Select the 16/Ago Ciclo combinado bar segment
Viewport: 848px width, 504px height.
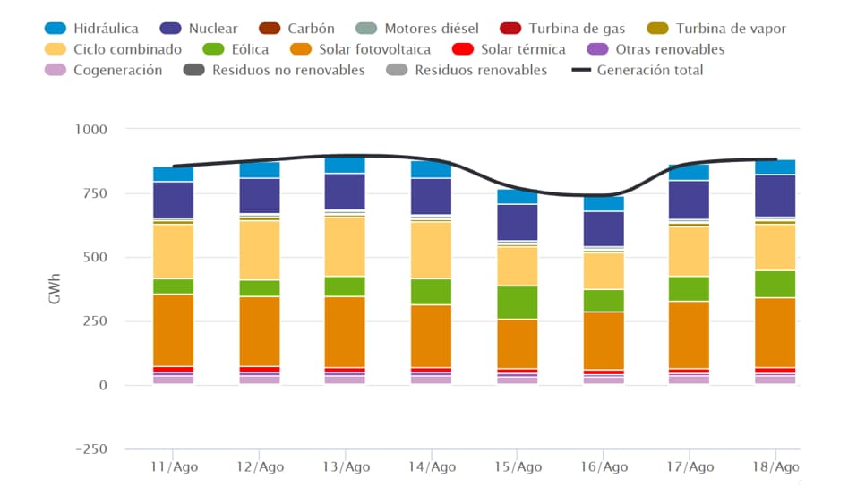coord(604,270)
